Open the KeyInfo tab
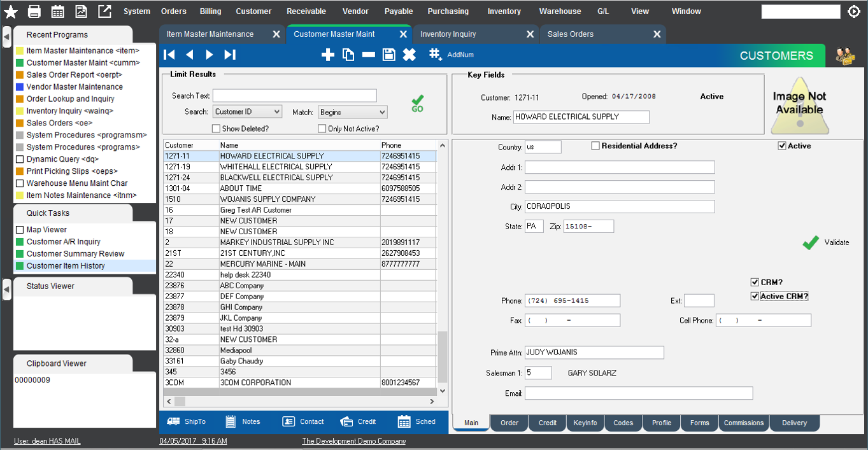Viewport: 868px width, 450px height. click(x=585, y=423)
